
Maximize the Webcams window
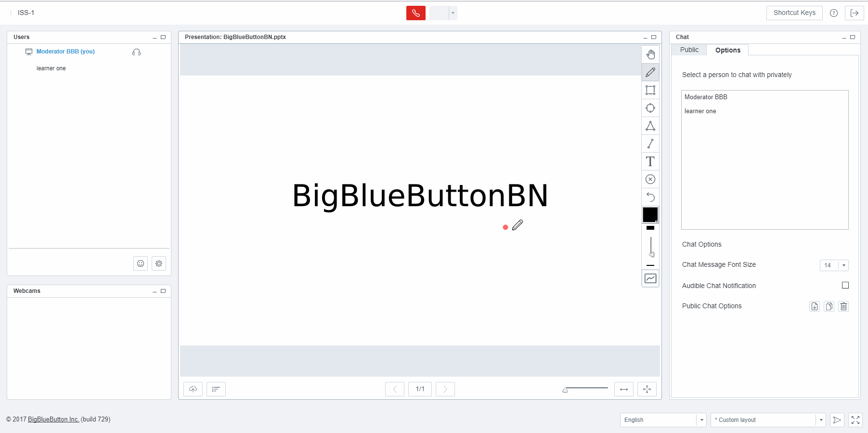pos(163,291)
